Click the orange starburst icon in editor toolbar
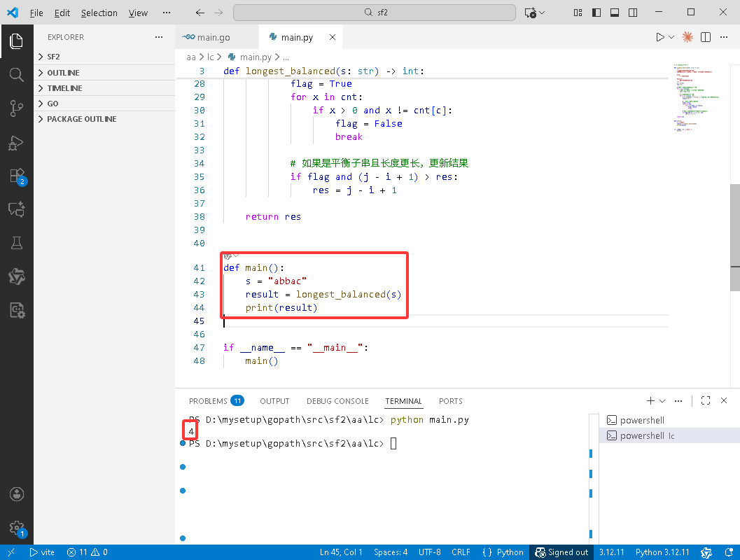This screenshot has width=740, height=560. pyautogui.click(x=687, y=37)
